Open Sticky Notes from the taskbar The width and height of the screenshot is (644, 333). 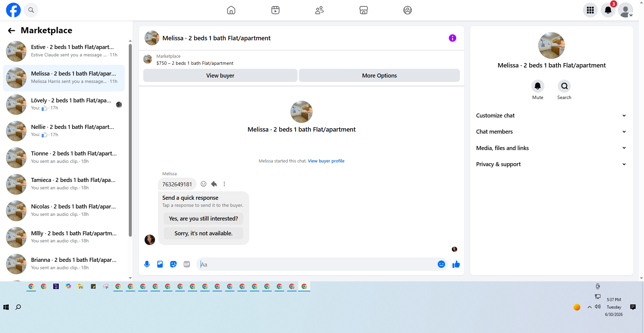pyautogui.click(x=93, y=286)
